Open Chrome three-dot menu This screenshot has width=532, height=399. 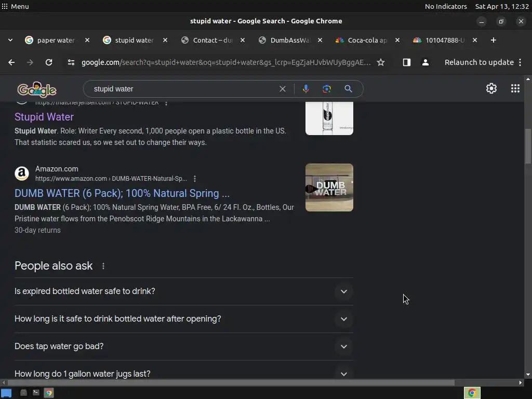[520, 62]
